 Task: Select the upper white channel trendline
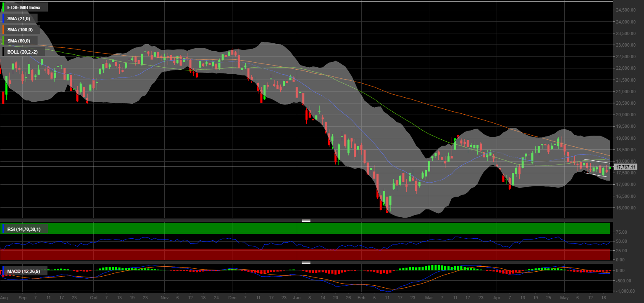click(597, 161)
